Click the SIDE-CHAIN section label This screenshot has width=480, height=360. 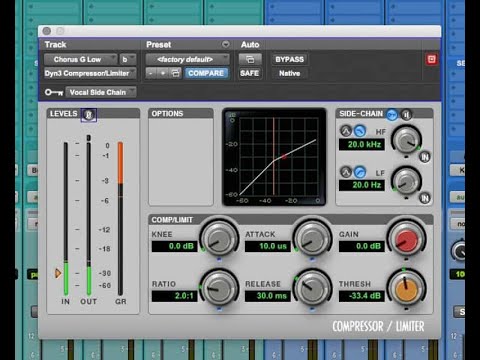[361, 114]
